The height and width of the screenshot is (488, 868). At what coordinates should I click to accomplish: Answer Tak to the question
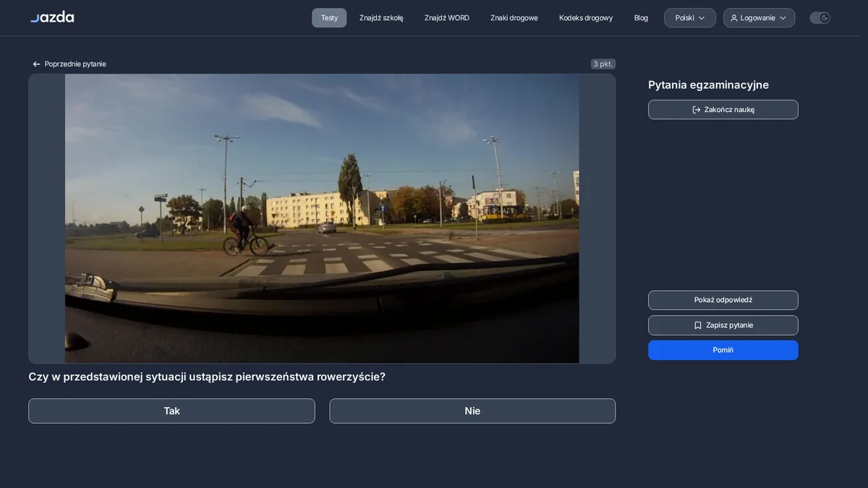[x=171, y=411]
